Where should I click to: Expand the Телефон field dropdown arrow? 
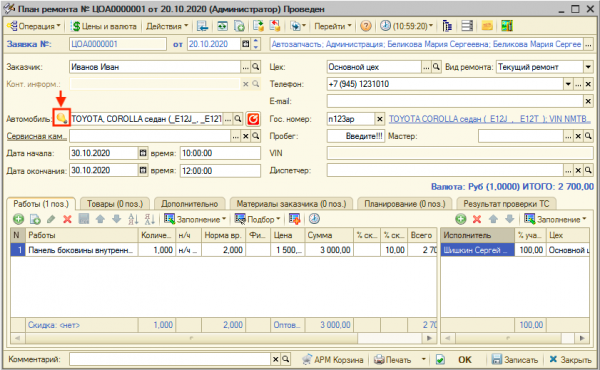tap(568, 84)
